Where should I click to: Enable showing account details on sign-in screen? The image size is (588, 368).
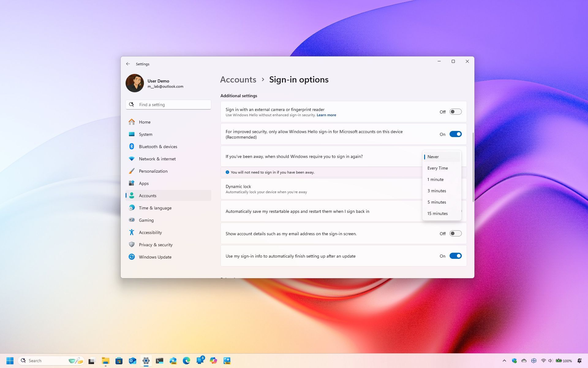(x=455, y=233)
